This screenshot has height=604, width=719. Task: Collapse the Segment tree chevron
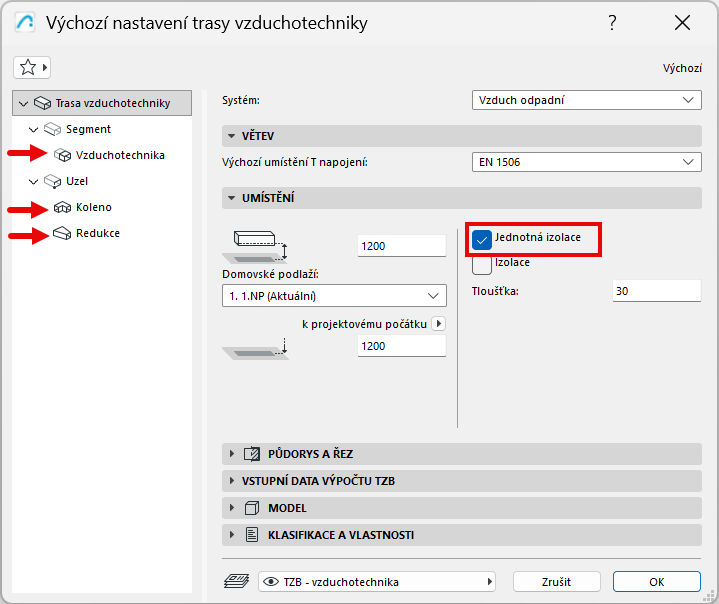[x=33, y=130]
